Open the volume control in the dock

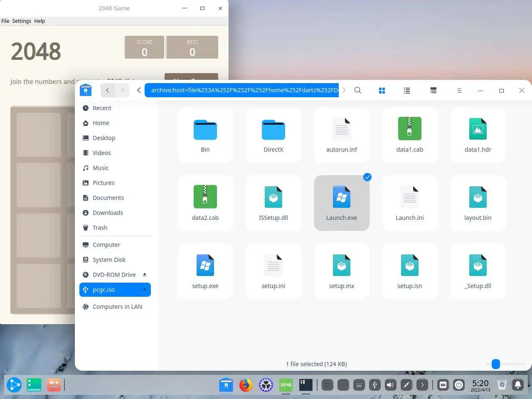click(391, 385)
